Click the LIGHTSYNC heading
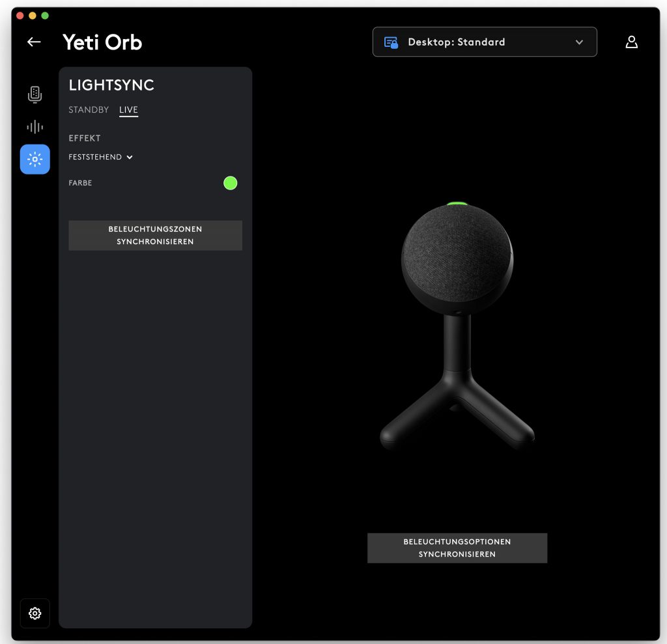The width and height of the screenshot is (667, 644). pyautogui.click(x=111, y=85)
